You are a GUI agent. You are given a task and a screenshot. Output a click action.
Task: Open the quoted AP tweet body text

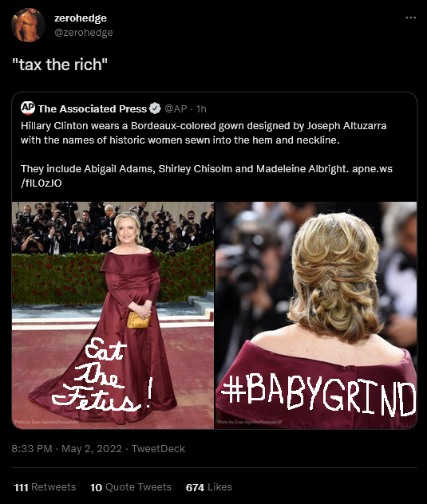click(207, 154)
